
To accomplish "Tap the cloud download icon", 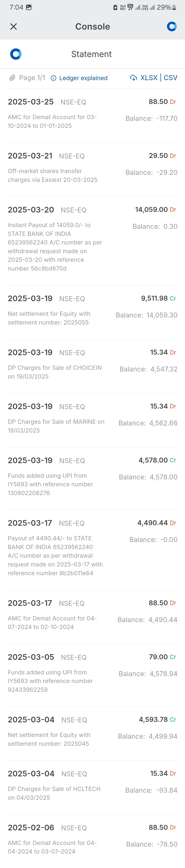I will [x=134, y=78].
